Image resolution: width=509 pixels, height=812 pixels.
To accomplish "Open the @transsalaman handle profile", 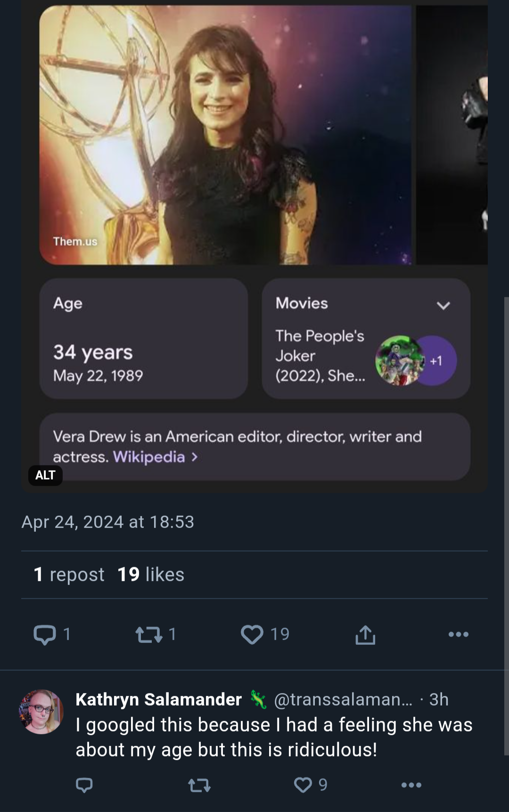I will click(343, 699).
